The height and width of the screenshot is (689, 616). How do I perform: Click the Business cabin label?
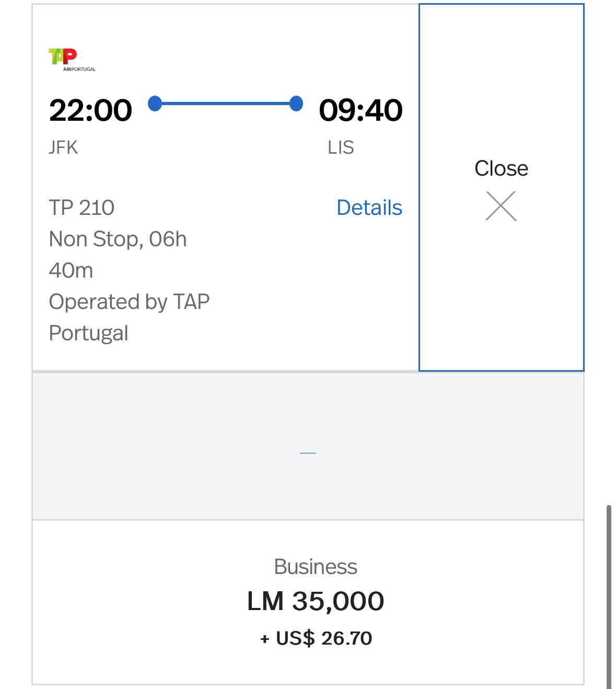click(x=316, y=567)
